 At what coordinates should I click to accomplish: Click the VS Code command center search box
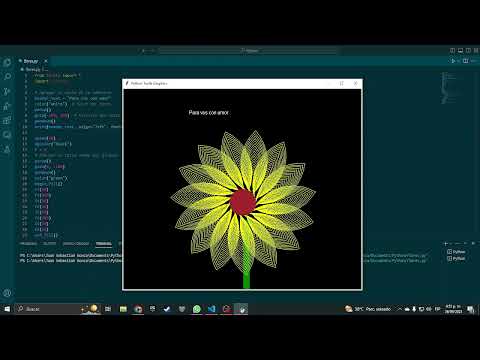pyautogui.click(x=249, y=51)
